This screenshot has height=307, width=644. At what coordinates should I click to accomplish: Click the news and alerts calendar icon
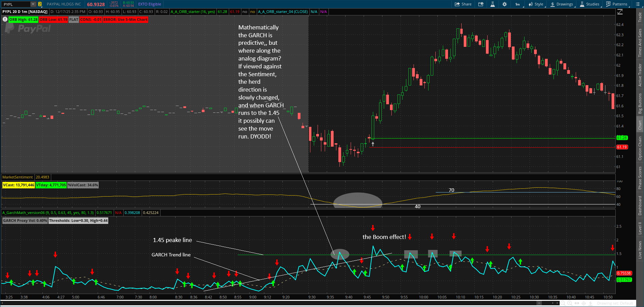tap(481, 4)
